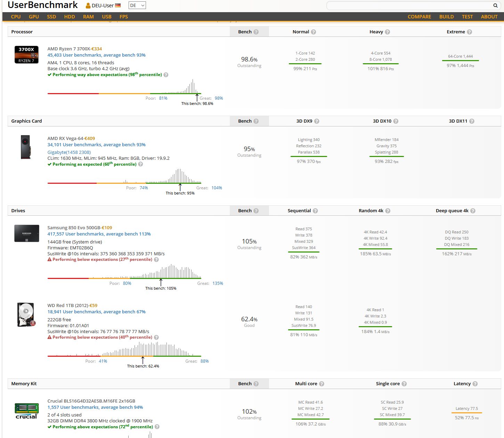Image resolution: width=504 pixels, height=438 pixels.
Task: Click help icon next to Sequential
Action: click(315, 211)
